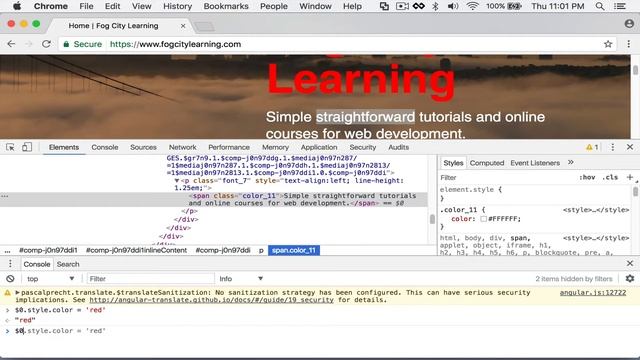Open DevTools customize three-dot menu
Screen dimensions: 640x360
click(612, 147)
